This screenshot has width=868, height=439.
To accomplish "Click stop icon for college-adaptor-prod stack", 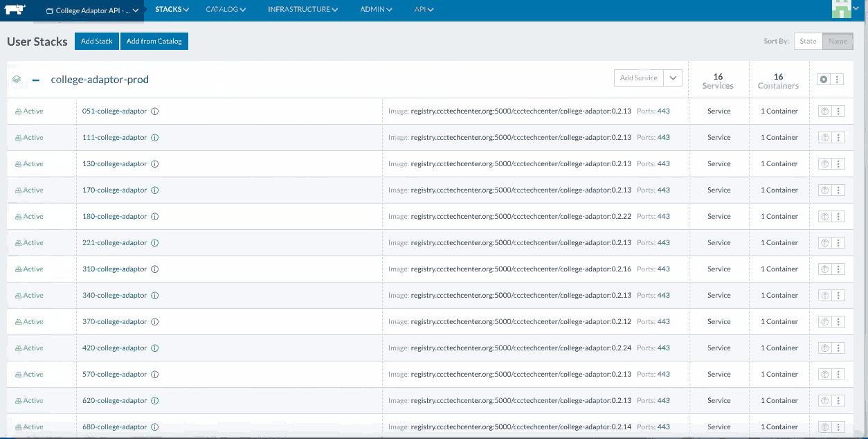I will 823,80.
